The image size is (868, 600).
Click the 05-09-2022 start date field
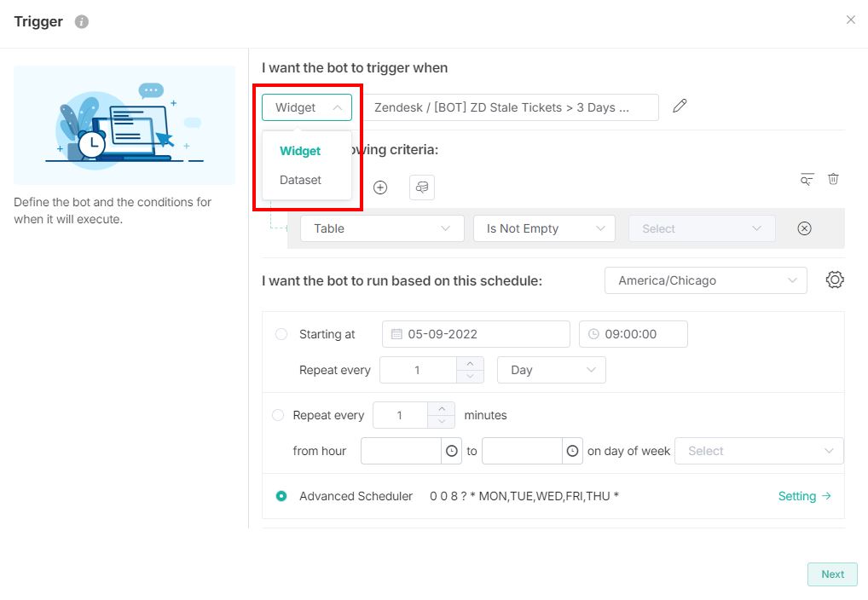tap(476, 334)
